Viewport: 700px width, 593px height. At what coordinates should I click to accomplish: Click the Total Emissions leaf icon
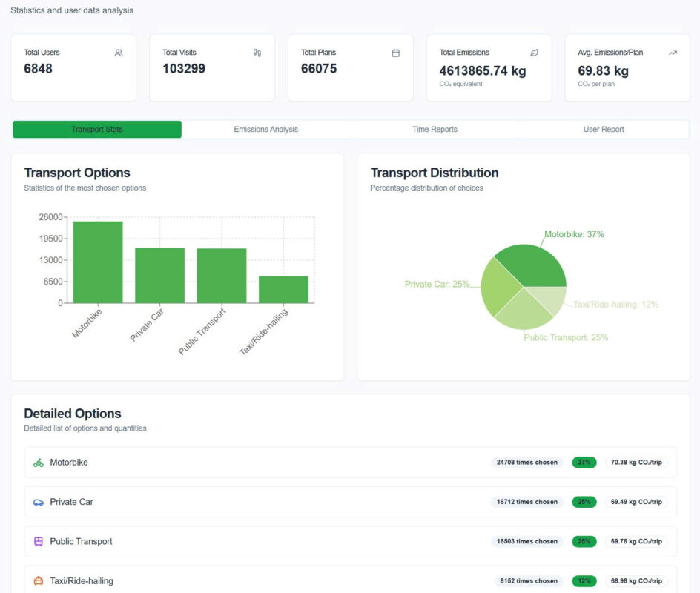pos(534,53)
